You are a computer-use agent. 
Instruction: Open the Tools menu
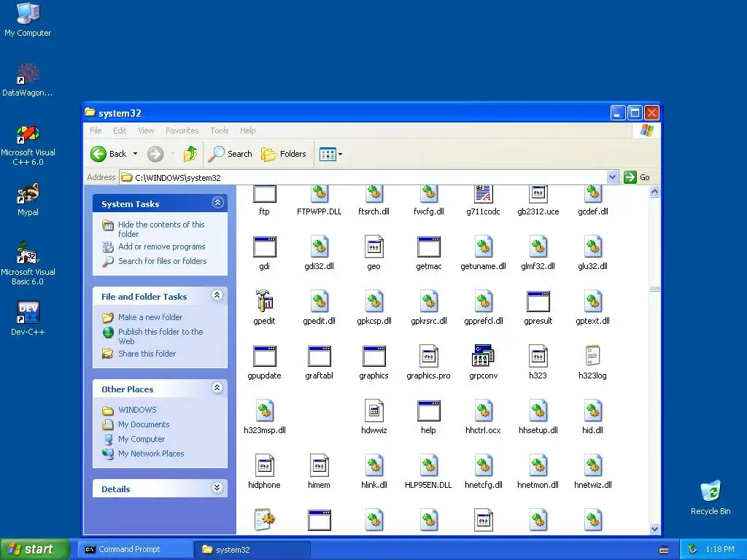point(220,131)
